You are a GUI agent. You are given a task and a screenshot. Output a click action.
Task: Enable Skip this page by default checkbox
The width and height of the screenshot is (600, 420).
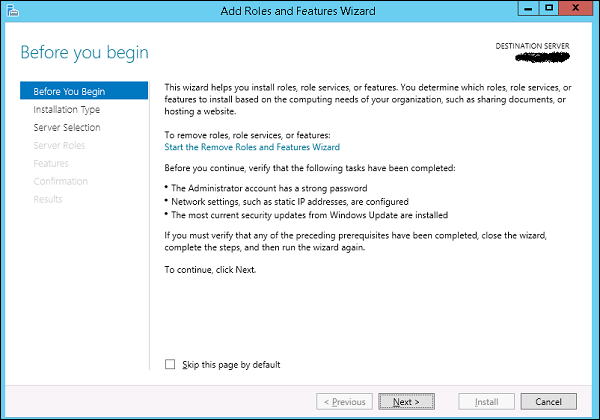tap(170, 365)
